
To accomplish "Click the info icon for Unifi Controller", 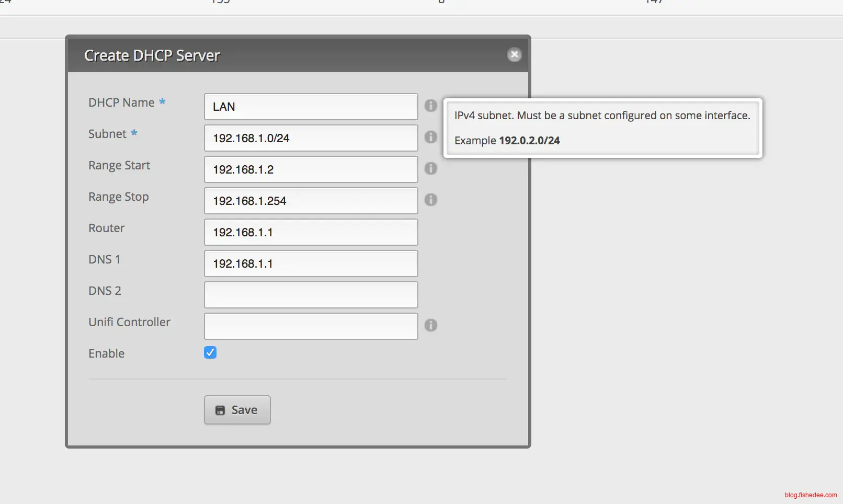I will [430, 325].
